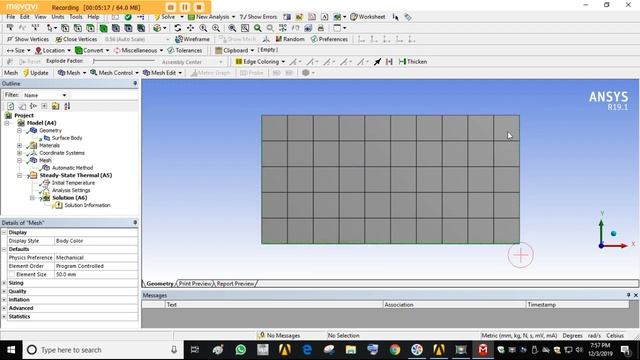Click the Thicken edges icon
The image size is (640, 360).
(x=413, y=62)
